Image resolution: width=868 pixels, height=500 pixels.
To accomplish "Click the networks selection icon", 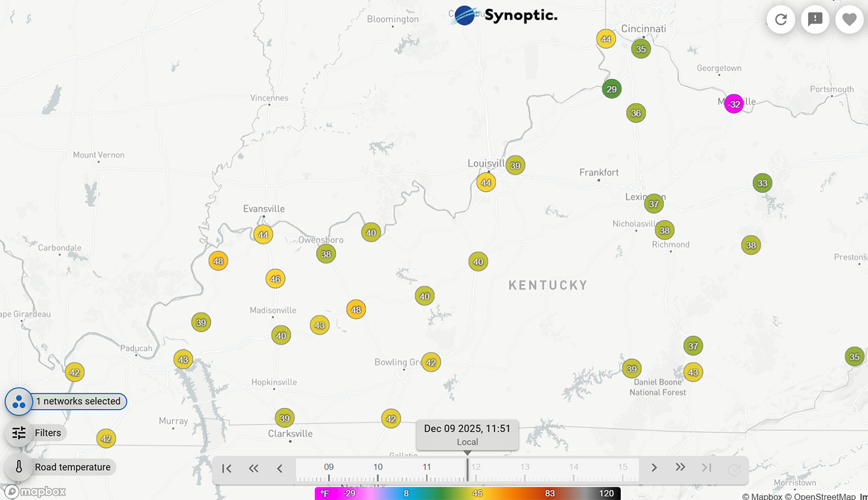I will point(18,402).
